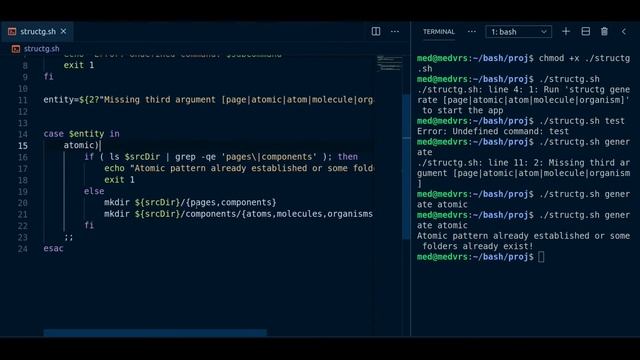Click line number 15 in the gutter
Screen dimensions: 640x360
tap(22, 146)
